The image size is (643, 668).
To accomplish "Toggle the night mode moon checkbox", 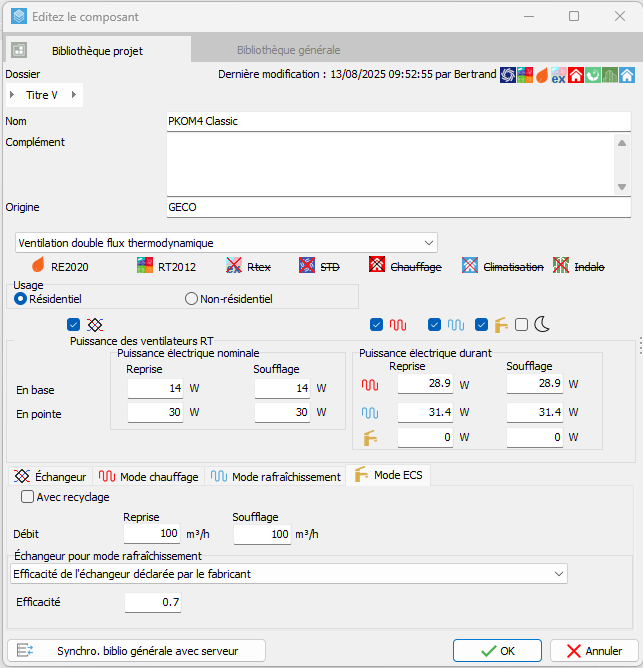I will [x=521, y=324].
